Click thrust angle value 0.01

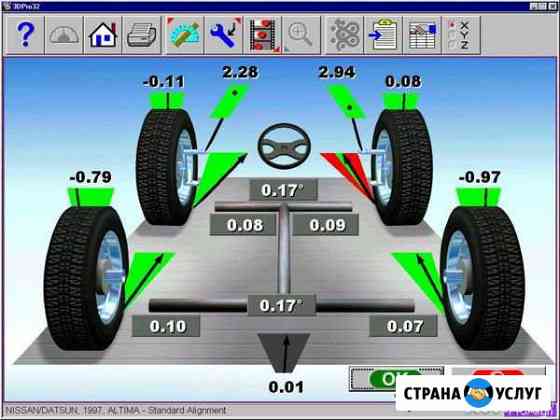[286, 387]
